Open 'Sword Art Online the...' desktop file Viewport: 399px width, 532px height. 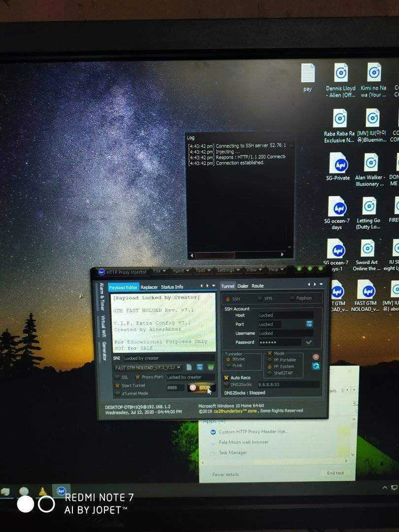[x=367, y=255]
